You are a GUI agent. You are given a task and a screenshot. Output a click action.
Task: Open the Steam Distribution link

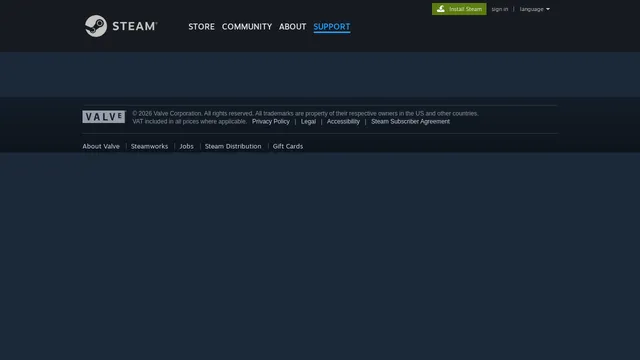(233, 146)
